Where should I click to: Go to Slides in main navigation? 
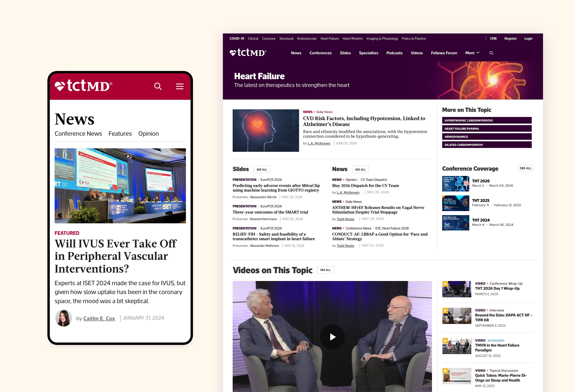coord(345,53)
